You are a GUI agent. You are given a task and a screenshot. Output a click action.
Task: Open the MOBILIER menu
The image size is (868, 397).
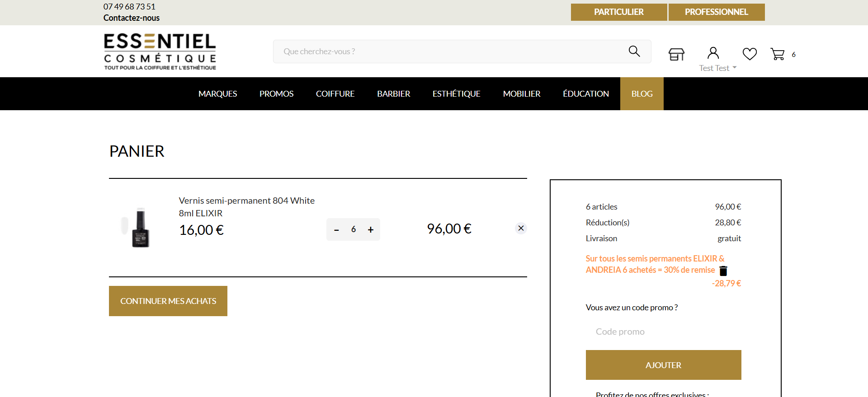point(522,93)
